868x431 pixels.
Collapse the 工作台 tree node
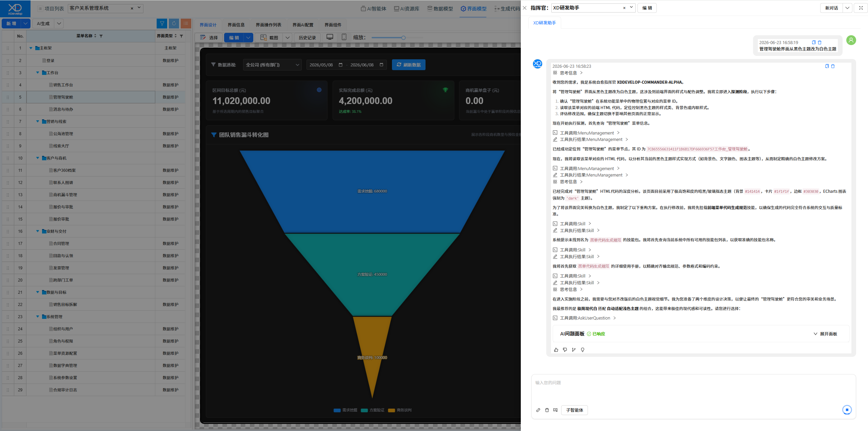[38, 73]
